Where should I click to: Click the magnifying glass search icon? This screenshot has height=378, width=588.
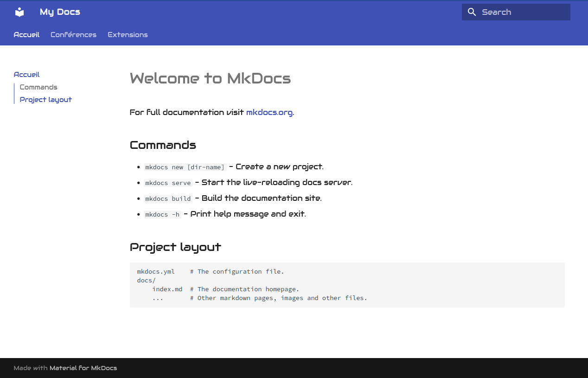click(472, 12)
